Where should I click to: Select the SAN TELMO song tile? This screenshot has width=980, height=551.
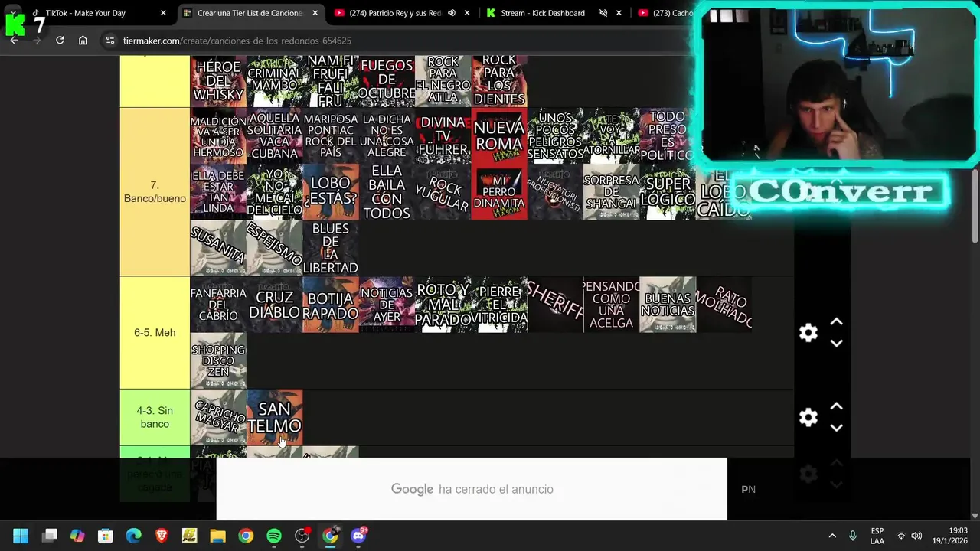(275, 417)
